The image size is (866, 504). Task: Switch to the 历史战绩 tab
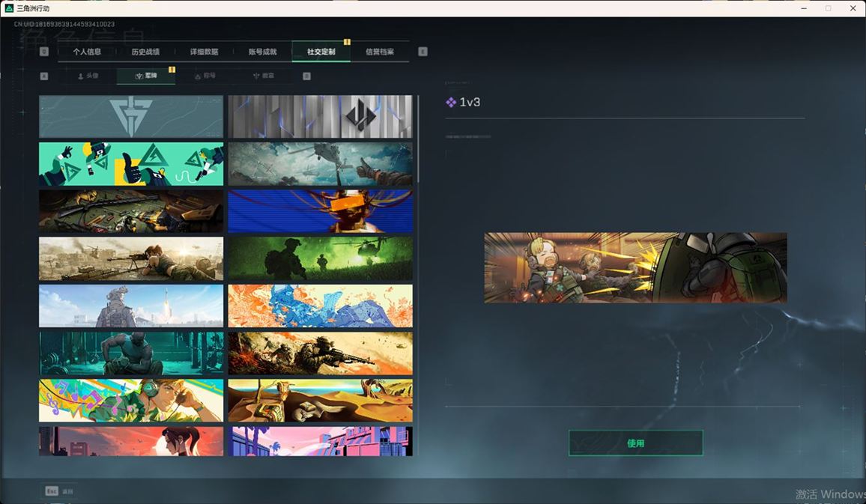tap(145, 52)
